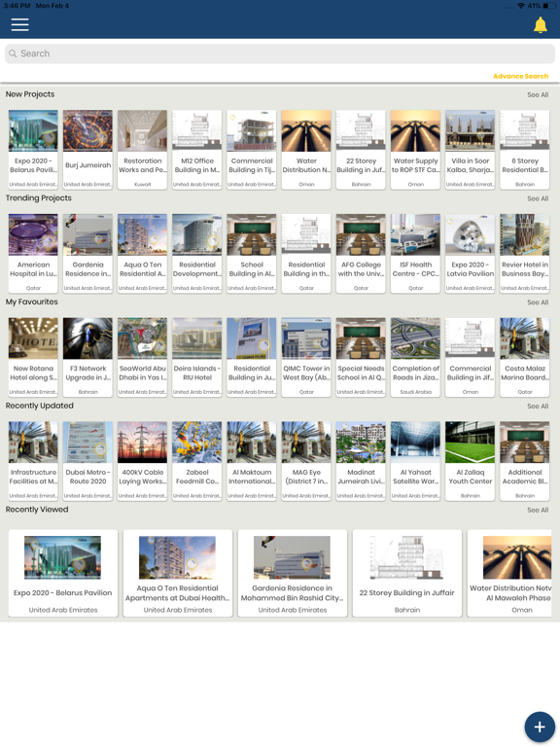The height and width of the screenshot is (747, 560).
Task: Open Deira Islands - RIU Hotel card
Action: [x=197, y=357]
